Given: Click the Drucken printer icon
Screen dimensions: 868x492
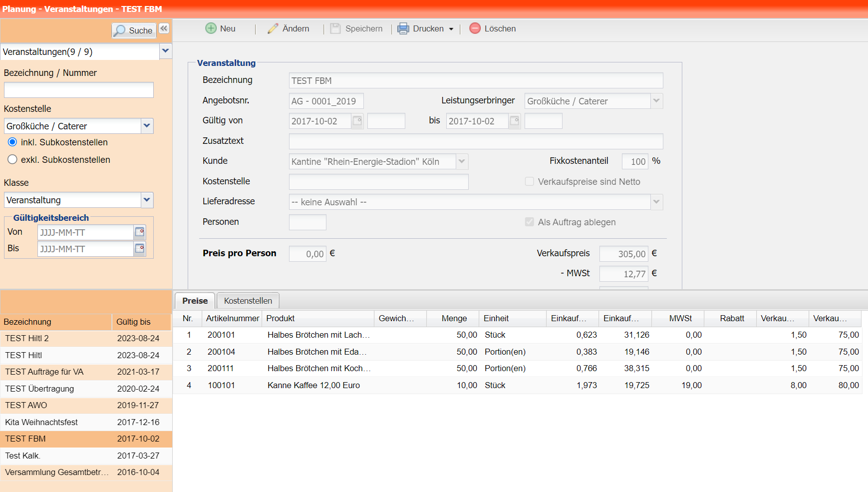Looking at the screenshot, I should 403,28.
